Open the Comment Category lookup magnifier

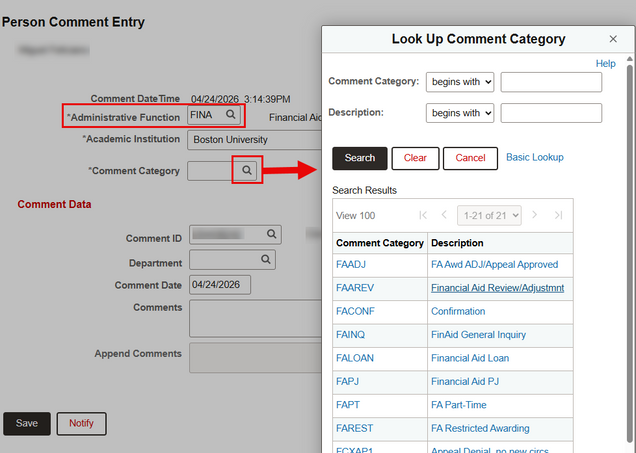pos(247,170)
